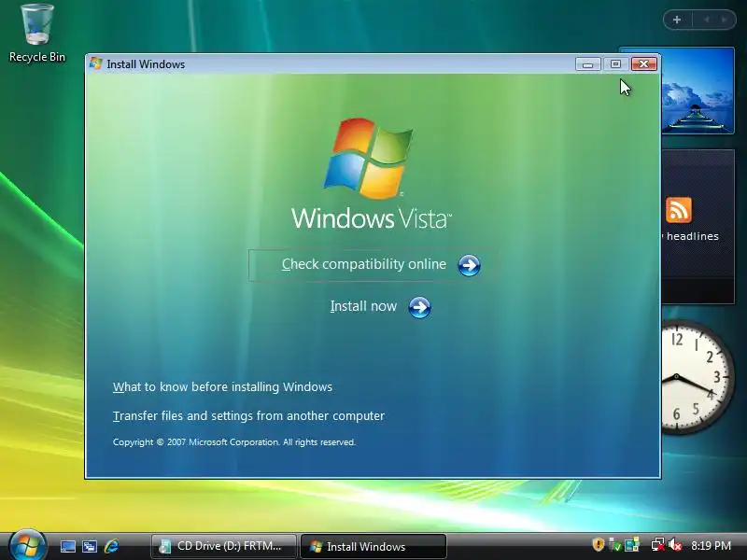Open Transfer files and settings from another computer

point(248,415)
